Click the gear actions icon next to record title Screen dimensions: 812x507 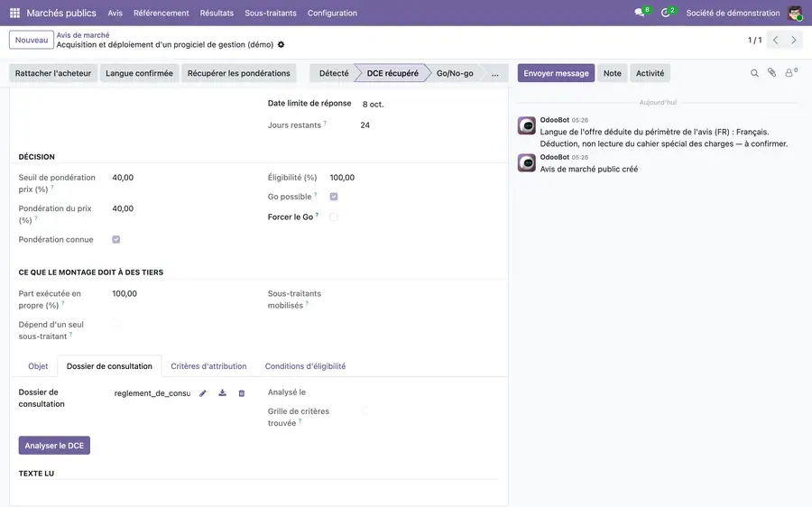tap(281, 44)
